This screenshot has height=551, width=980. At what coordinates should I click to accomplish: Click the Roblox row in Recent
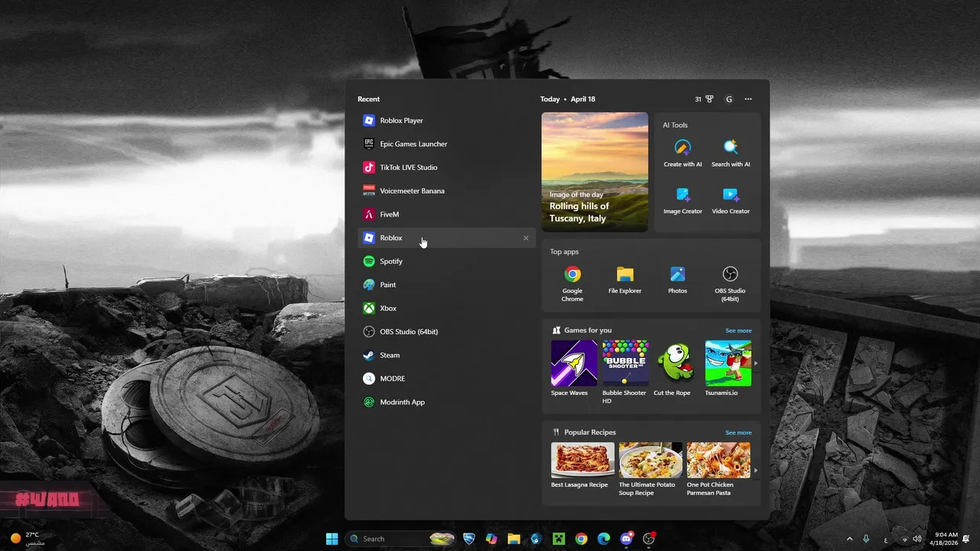(446, 238)
